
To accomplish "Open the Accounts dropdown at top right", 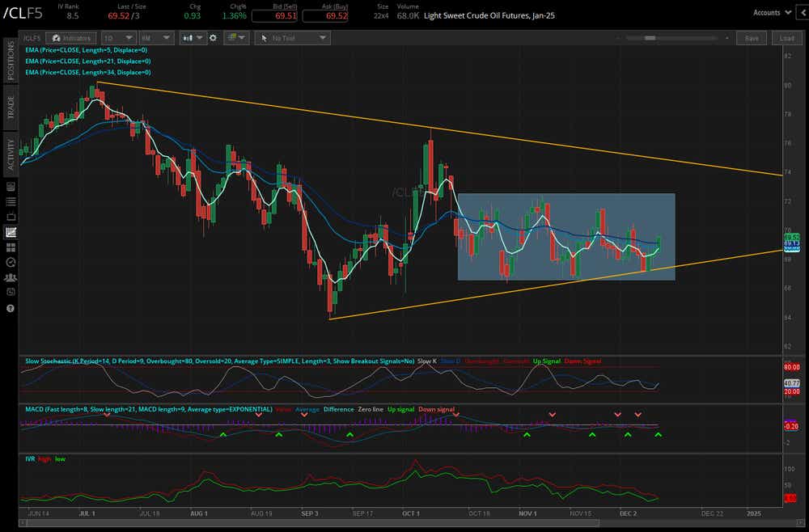I will coord(773,12).
